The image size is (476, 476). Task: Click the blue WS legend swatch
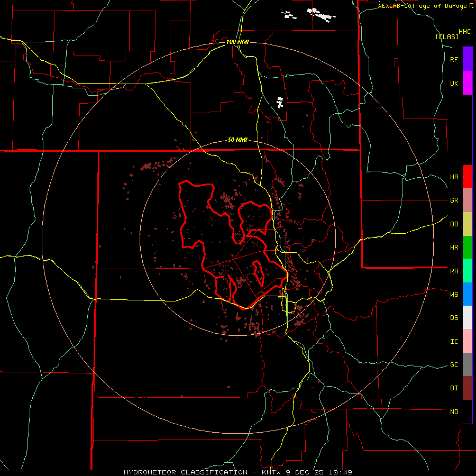coord(467,294)
